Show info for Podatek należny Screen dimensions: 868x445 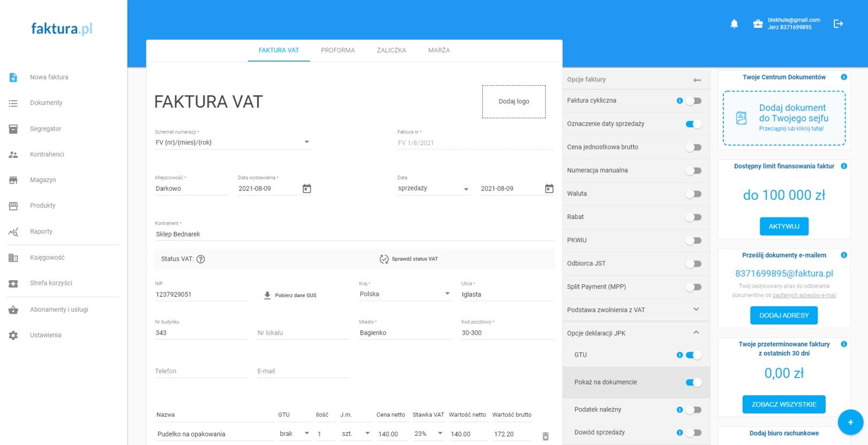[679, 410]
